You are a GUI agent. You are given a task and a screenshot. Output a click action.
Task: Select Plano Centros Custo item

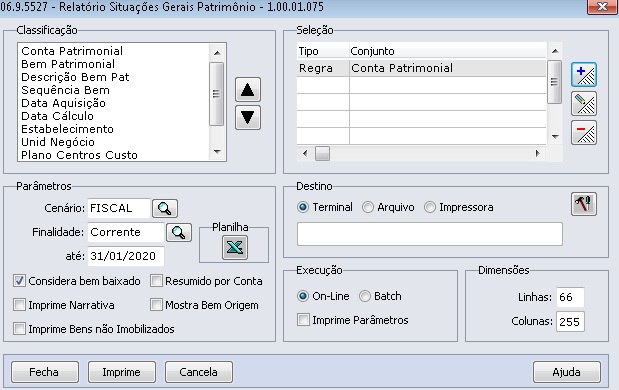pos(79,155)
